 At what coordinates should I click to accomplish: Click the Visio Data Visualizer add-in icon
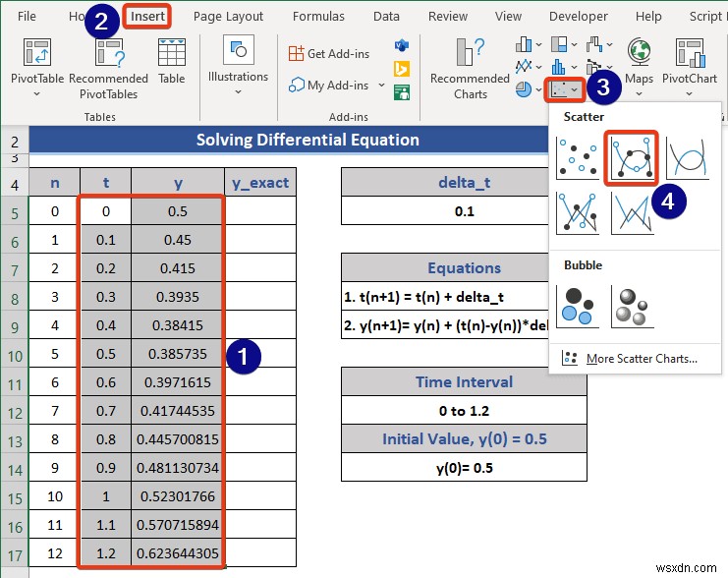tap(402, 45)
